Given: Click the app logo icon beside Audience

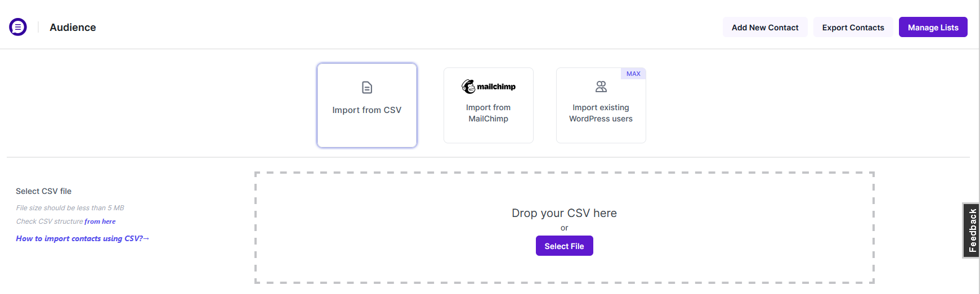Looking at the screenshot, I should point(18,27).
